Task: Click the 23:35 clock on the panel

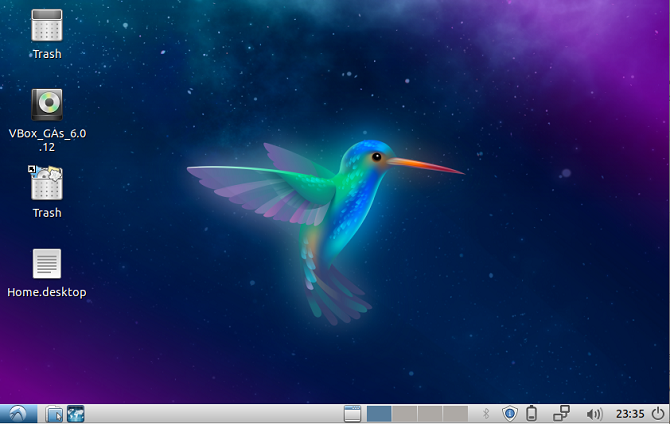Action: (x=630, y=414)
